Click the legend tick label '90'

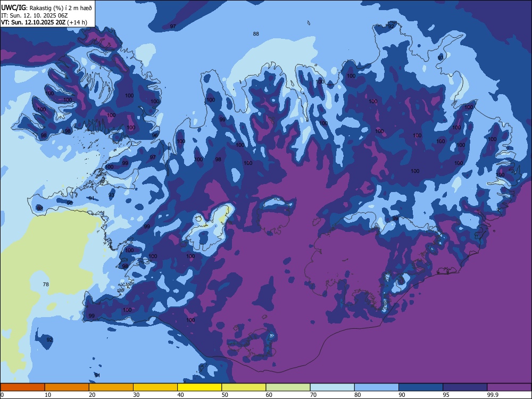point(402,395)
